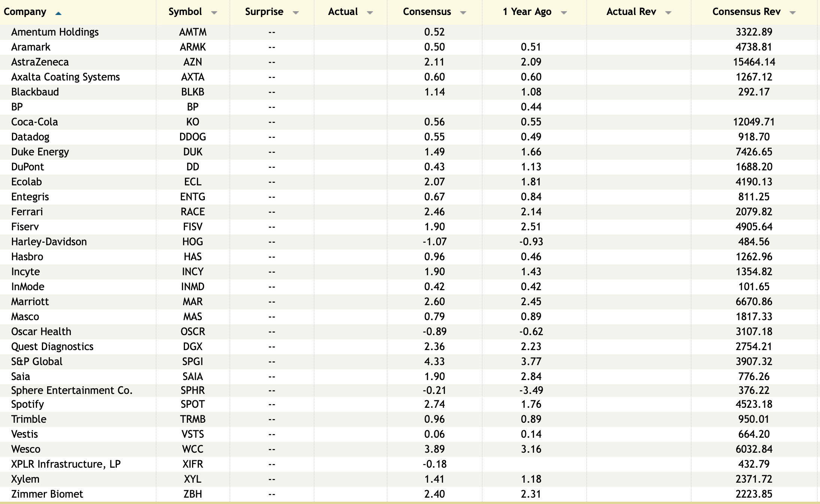Click the Company column header label
The width and height of the screenshot is (820, 504).
click(x=25, y=12)
